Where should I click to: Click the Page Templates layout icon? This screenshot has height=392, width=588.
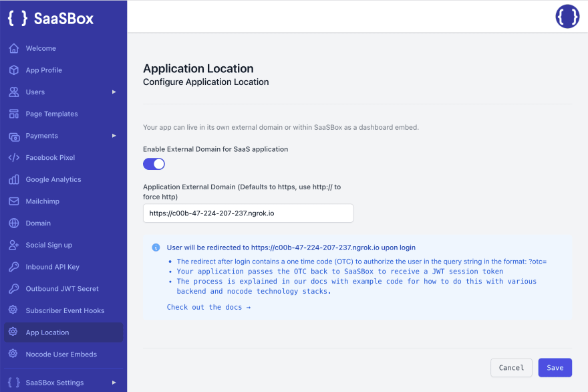14,114
